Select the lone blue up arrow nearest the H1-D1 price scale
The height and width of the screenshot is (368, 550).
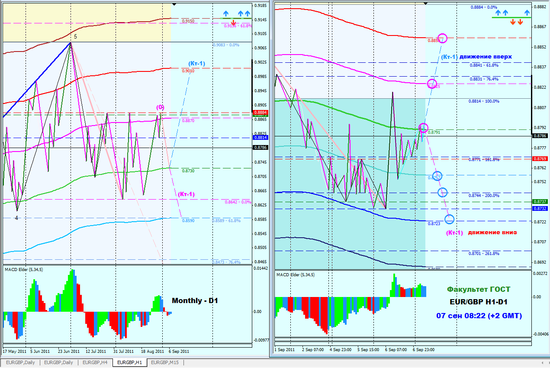(527, 13)
